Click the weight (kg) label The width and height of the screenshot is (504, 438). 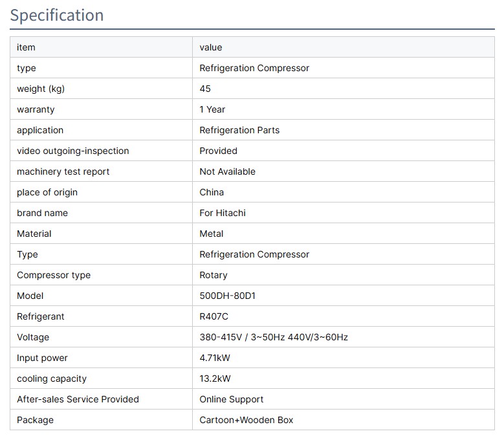tap(41, 89)
